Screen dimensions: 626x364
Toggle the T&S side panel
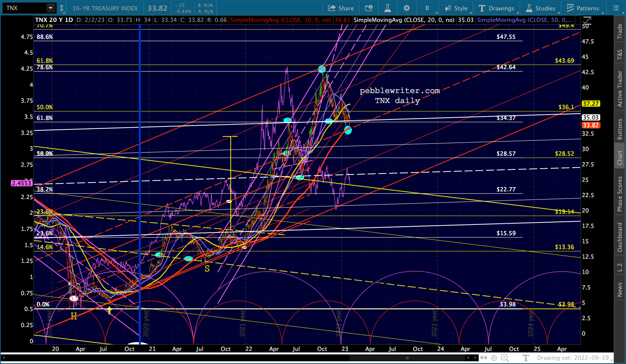click(619, 55)
